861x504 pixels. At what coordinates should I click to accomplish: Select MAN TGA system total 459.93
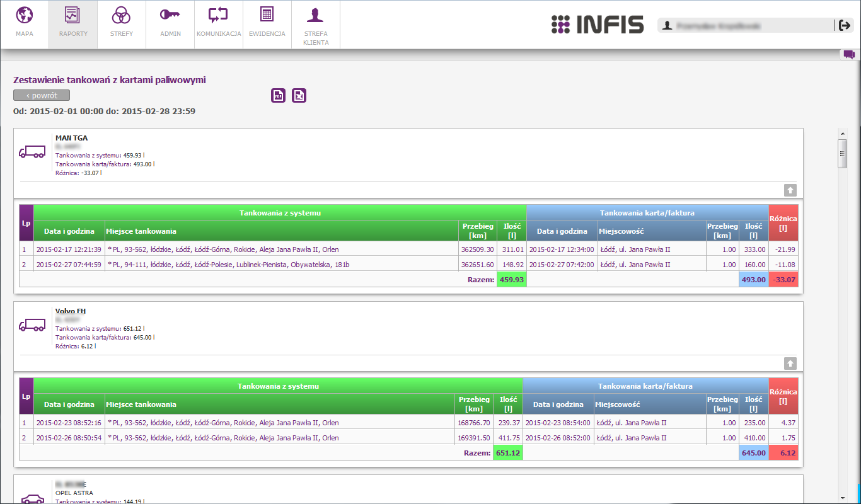pos(511,280)
